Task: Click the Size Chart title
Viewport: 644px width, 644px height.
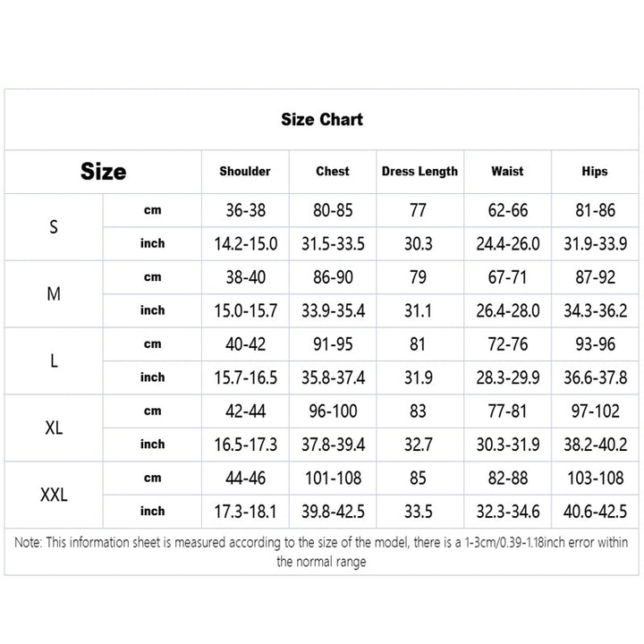Action: point(322,119)
